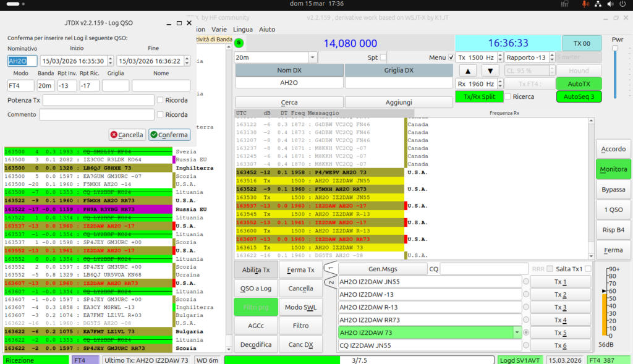Enable the Ricerca checkbox
The image size is (633, 364).
pyautogui.click(x=508, y=96)
